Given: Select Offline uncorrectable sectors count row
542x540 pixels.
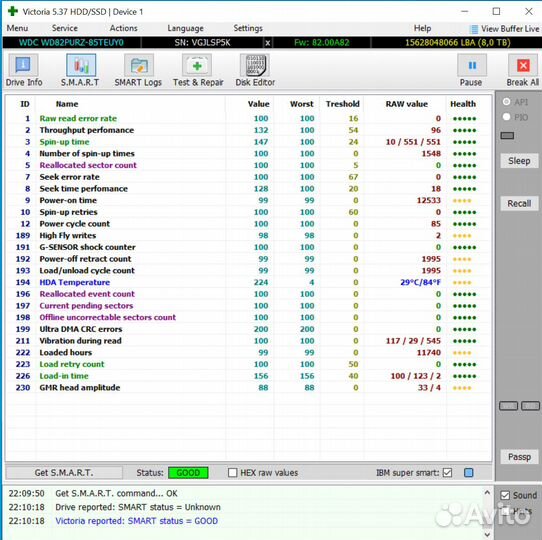Looking at the screenshot, I should coord(248,318).
